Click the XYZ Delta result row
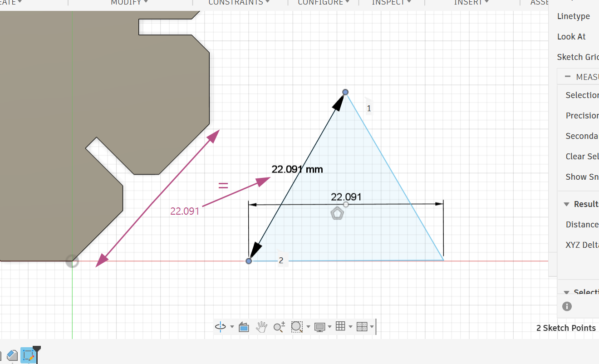 pos(582,245)
